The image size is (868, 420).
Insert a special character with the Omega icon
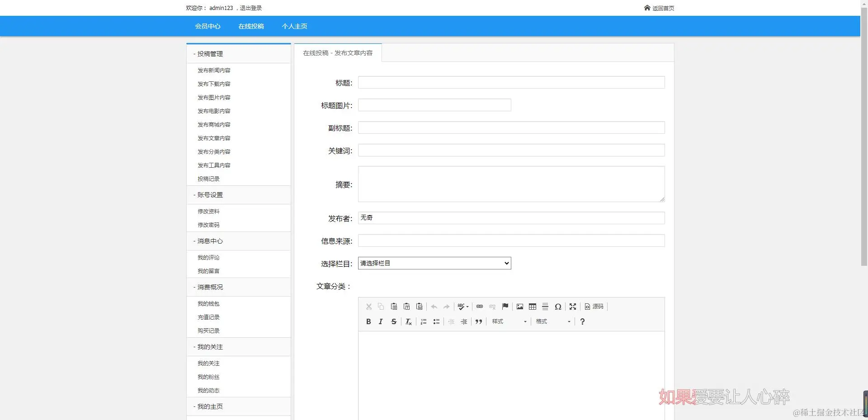pos(558,307)
